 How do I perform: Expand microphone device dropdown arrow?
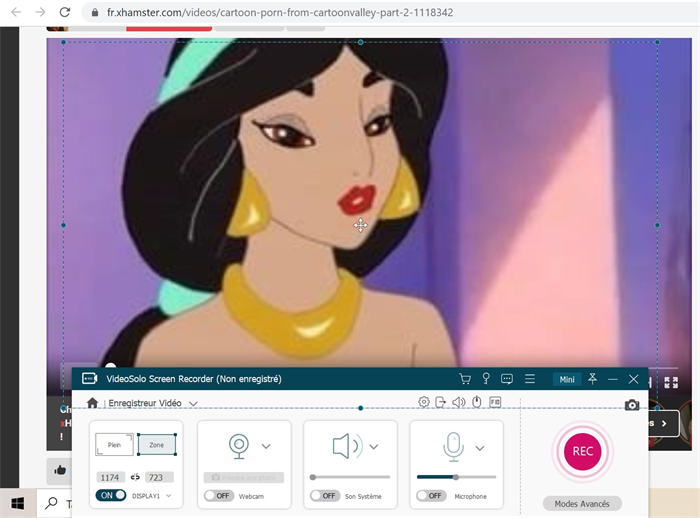(x=480, y=448)
